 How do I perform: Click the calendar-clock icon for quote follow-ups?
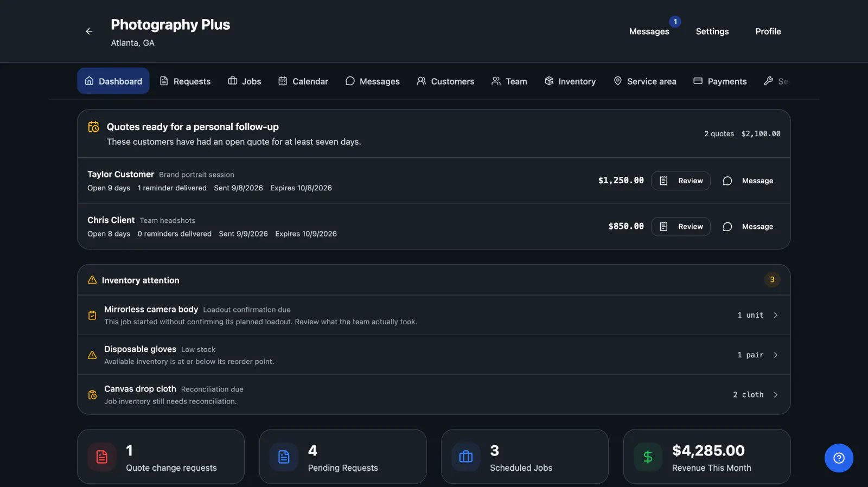tap(93, 127)
